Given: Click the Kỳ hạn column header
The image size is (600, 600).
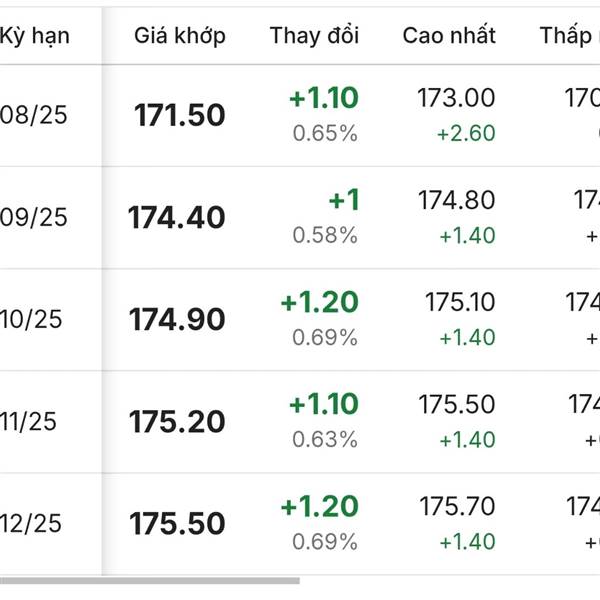Looking at the screenshot, I should pyautogui.click(x=35, y=36).
